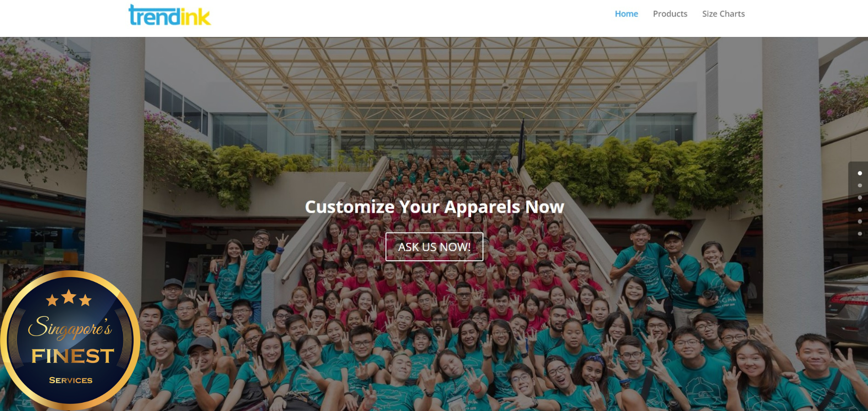Click the cursive Singapore's text on the badge
Image resolution: width=868 pixels, height=411 pixels.
tap(70, 327)
